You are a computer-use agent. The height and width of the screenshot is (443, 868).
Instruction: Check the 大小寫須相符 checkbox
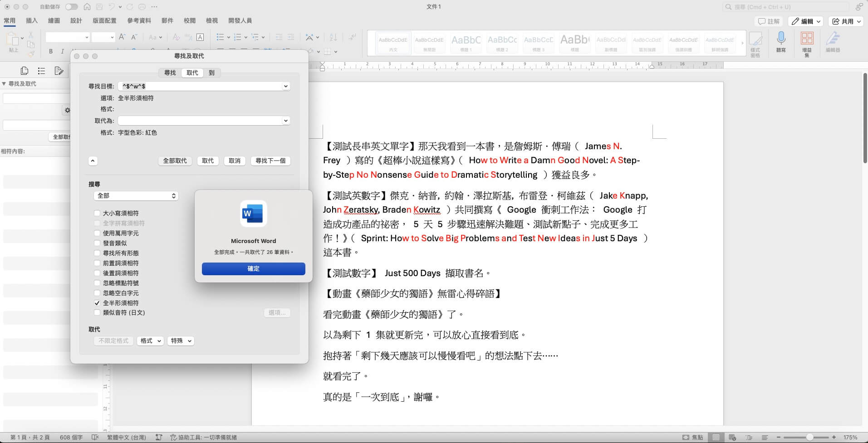[97, 213]
